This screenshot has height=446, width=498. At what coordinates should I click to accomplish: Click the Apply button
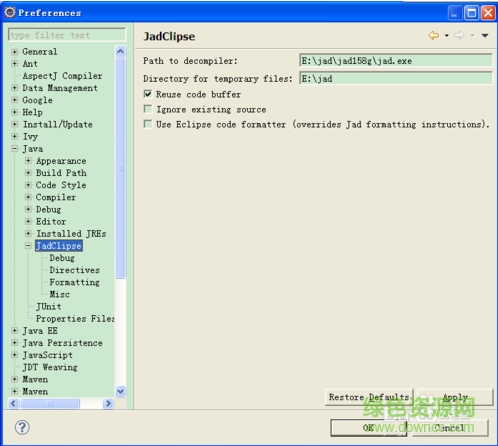455,397
